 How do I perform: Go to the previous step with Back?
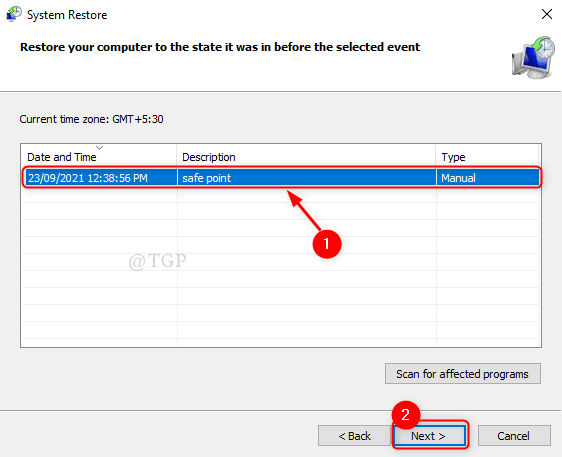(354, 436)
